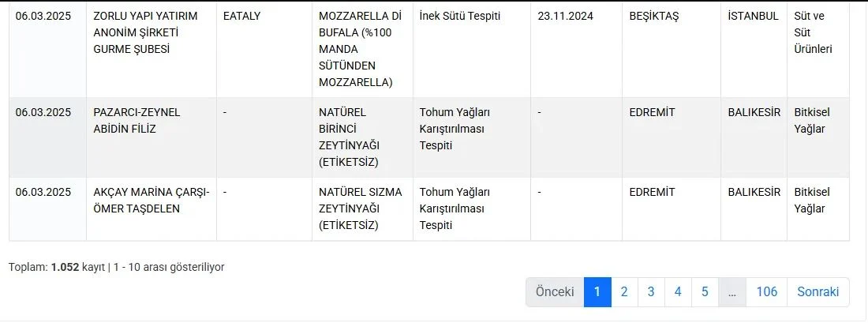Click the AKÇAY MARİNA ÇARŞI-ÖMER TAŞDELEN cell
This screenshot has height=323, width=868.
pos(152,208)
